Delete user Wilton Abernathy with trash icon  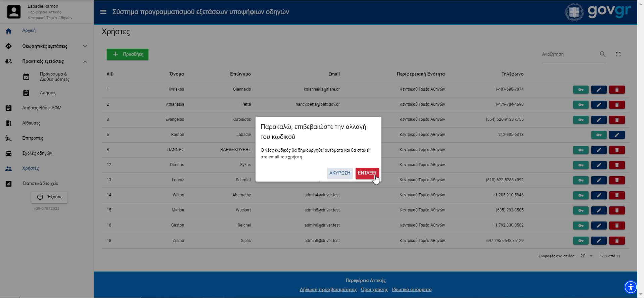[x=616, y=195]
